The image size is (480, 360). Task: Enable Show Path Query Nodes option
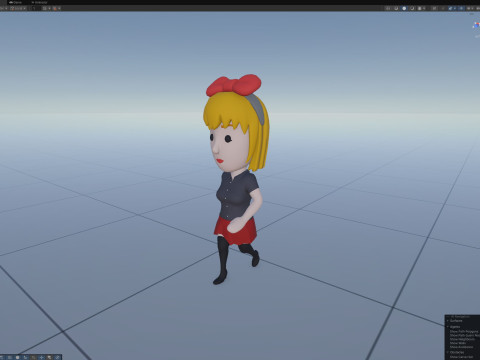click(x=465, y=335)
